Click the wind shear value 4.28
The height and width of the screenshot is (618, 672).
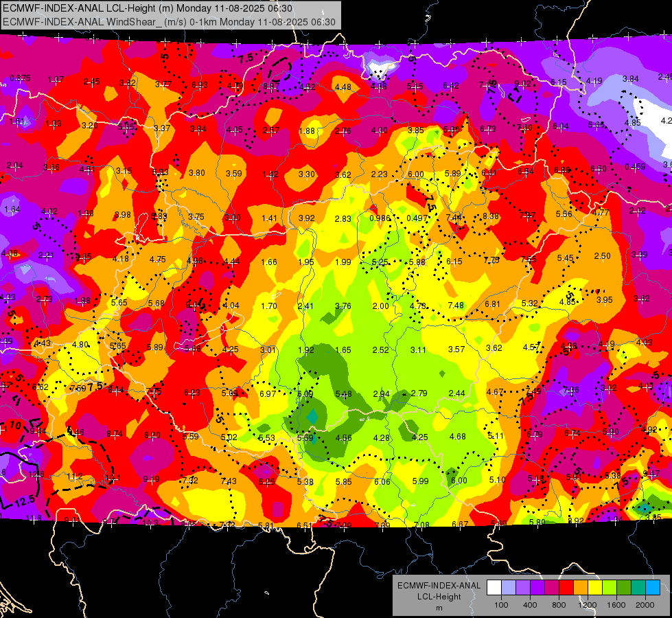point(382,438)
